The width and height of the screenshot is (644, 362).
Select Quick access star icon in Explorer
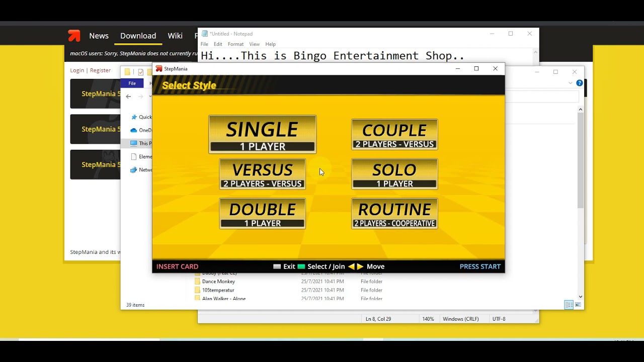click(x=134, y=117)
